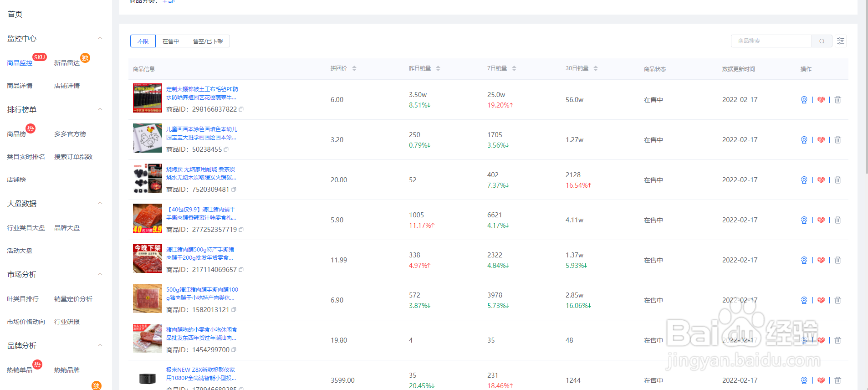Collapse the 市场分析 sidebar section

click(100, 274)
